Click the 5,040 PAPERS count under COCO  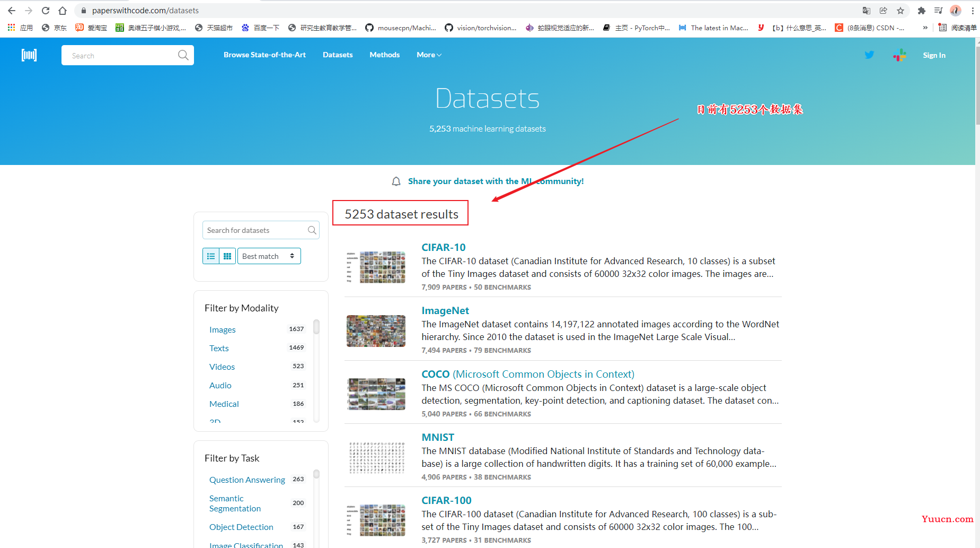tap(444, 414)
